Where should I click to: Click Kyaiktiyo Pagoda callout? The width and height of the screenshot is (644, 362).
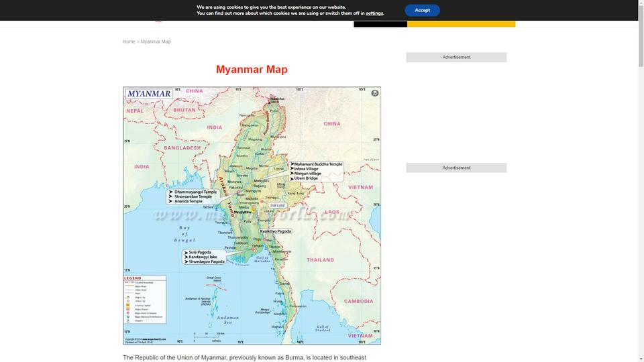point(275,231)
